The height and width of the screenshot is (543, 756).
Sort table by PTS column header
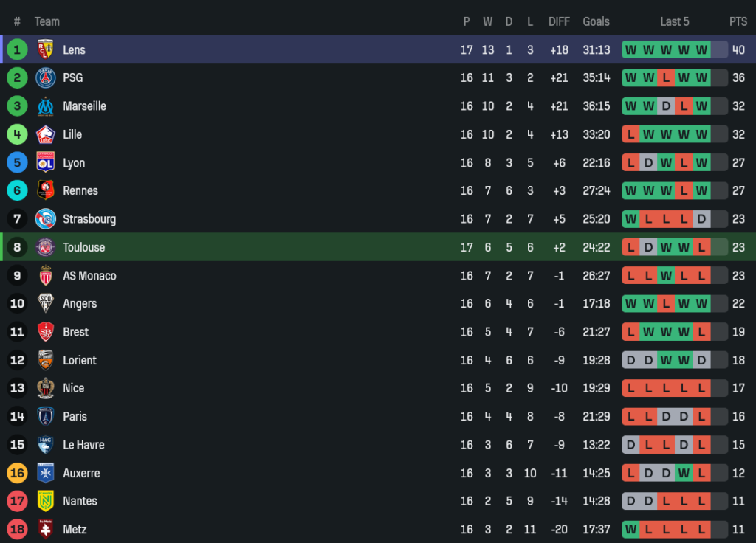(738, 21)
